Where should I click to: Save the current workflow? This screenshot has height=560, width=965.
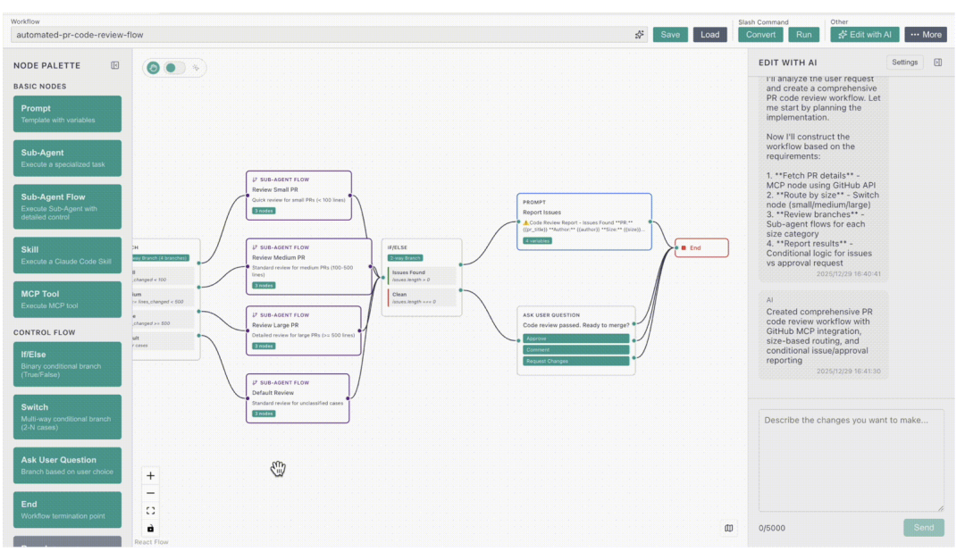670,35
